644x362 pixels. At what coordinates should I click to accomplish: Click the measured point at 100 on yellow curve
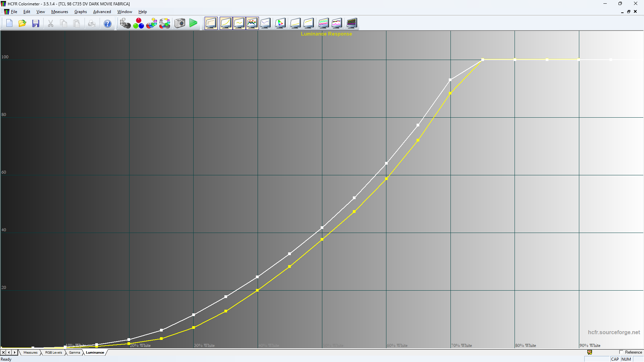(x=483, y=60)
